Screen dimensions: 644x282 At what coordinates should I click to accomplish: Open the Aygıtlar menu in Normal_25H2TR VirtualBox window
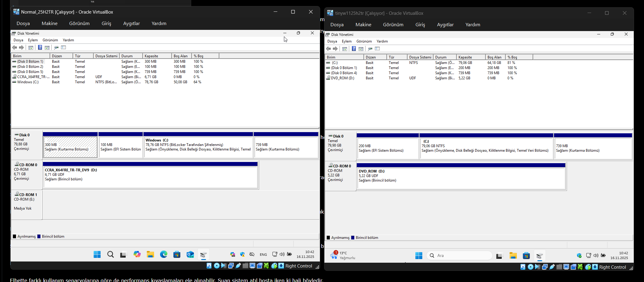click(131, 24)
